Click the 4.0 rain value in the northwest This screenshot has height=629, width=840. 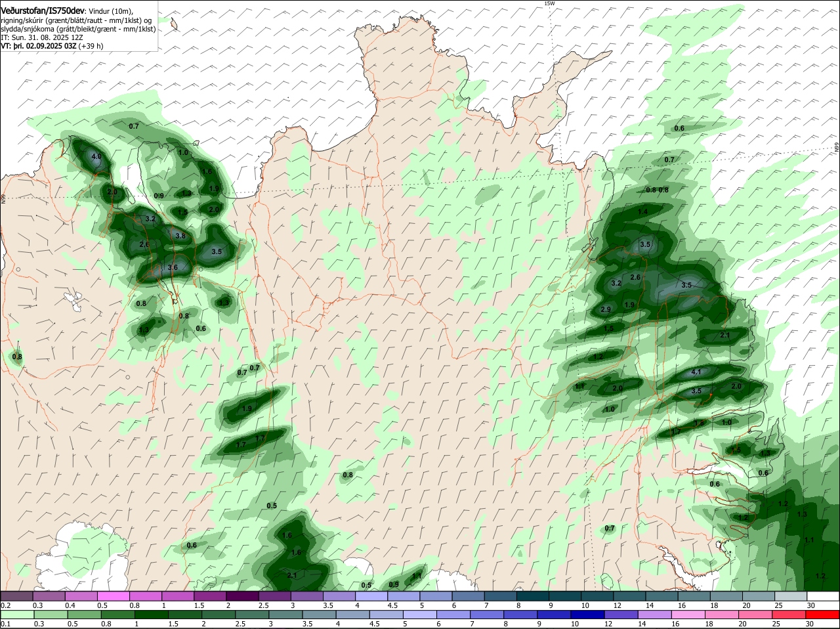pyautogui.click(x=96, y=156)
